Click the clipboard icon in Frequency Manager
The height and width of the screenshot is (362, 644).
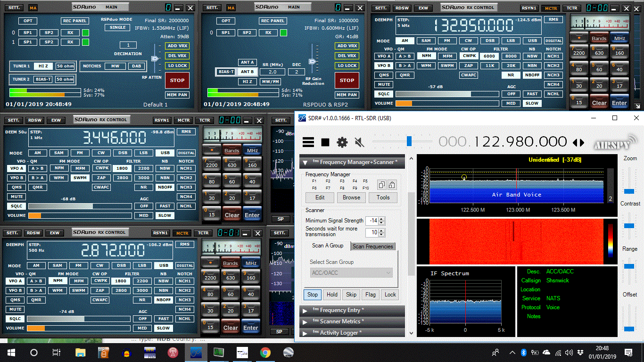(x=392, y=185)
